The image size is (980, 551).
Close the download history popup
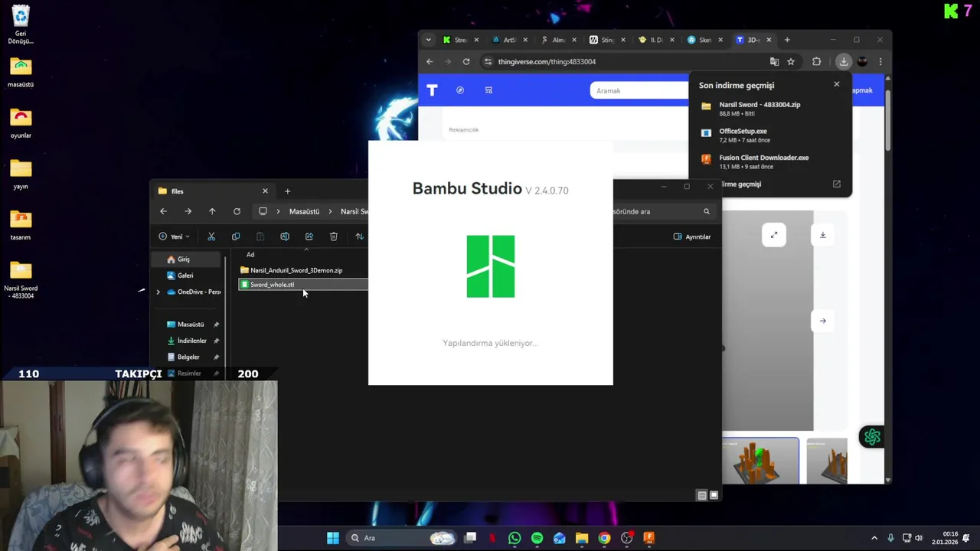[836, 84]
